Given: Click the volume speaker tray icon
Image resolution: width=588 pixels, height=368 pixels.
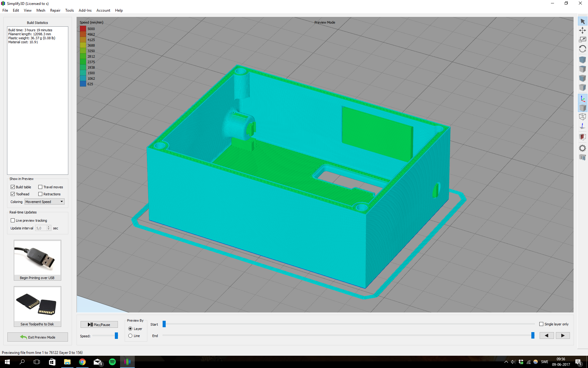Looking at the screenshot, I should click(x=513, y=362).
